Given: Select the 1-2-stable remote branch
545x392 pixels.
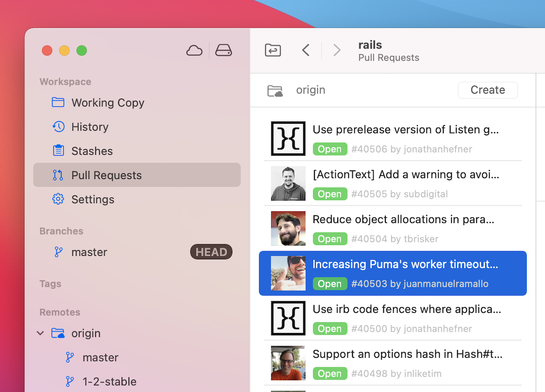Looking at the screenshot, I should tap(109, 382).
